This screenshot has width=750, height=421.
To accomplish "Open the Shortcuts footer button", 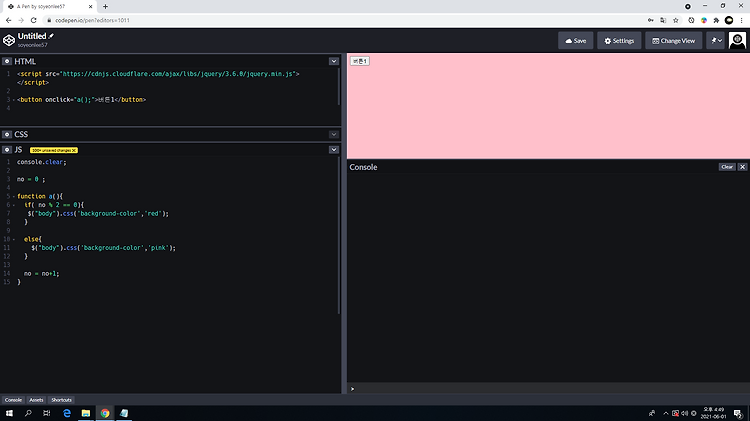I will point(61,400).
